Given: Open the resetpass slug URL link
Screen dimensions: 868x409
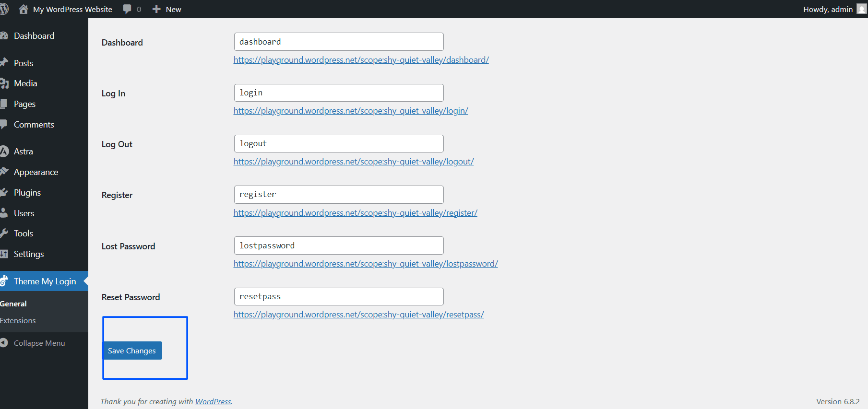Looking at the screenshot, I should click(358, 315).
